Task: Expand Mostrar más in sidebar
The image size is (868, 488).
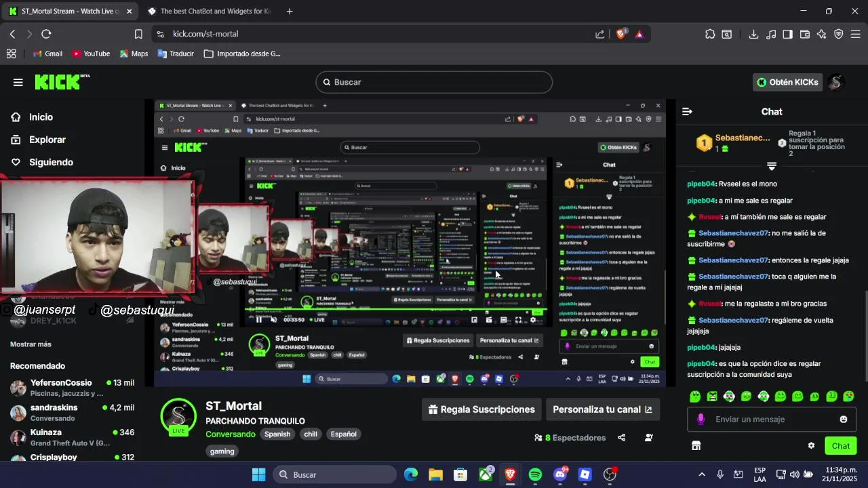Action: [31, 344]
